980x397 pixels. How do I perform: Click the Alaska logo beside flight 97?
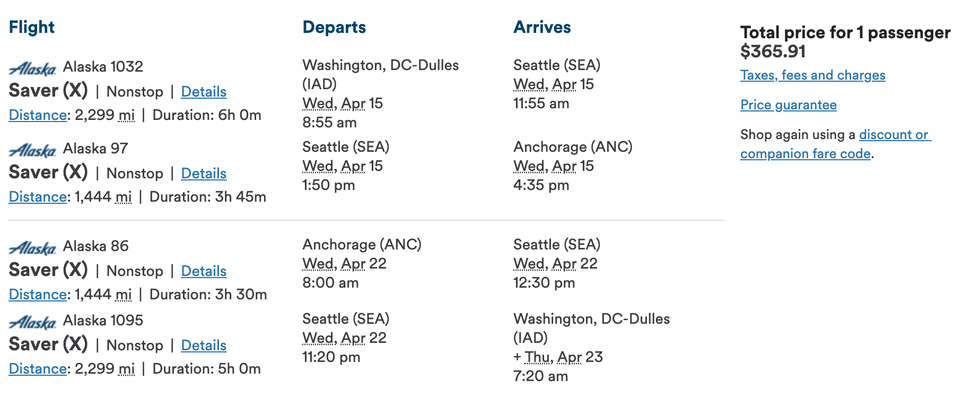(x=33, y=150)
